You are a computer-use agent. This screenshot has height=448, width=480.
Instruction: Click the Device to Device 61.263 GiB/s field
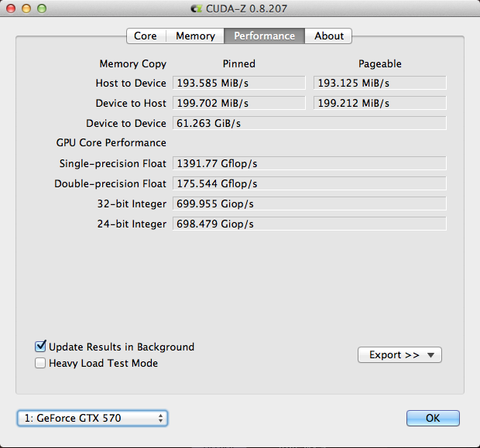(x=310, y=123)
